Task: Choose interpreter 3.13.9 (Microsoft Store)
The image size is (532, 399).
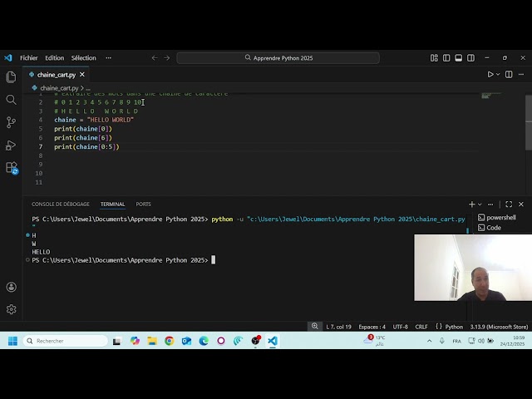Action: coord(499,327)
